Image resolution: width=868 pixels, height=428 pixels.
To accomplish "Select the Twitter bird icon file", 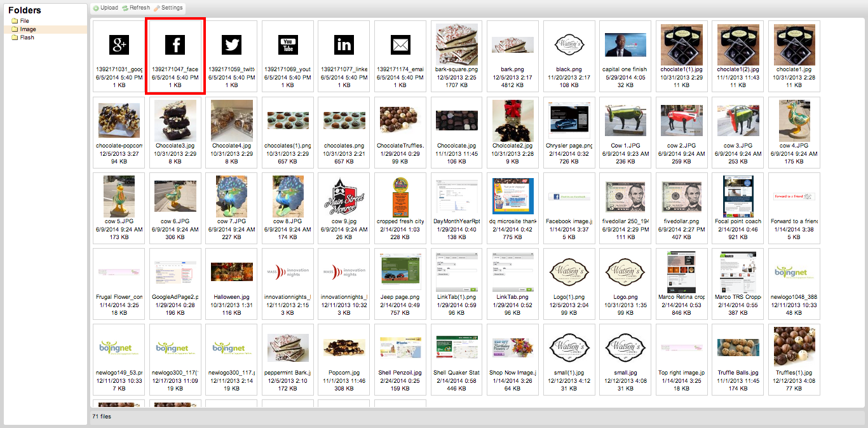I will [231, 57].
